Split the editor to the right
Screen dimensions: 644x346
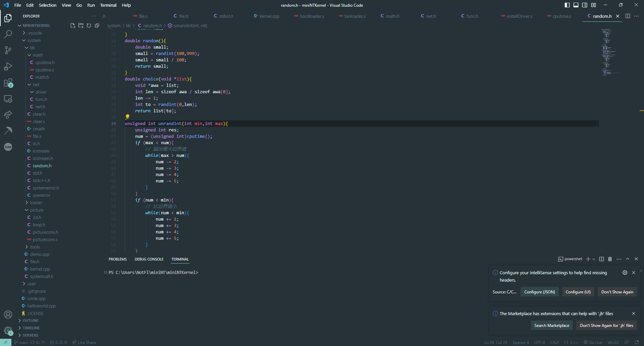(628, 16)
